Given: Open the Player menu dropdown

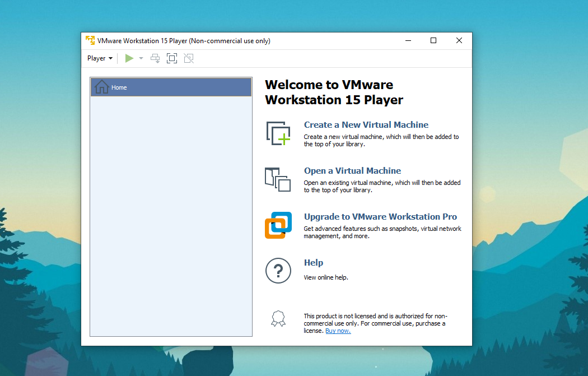Looking at the screenshot, I should (100, 58).
